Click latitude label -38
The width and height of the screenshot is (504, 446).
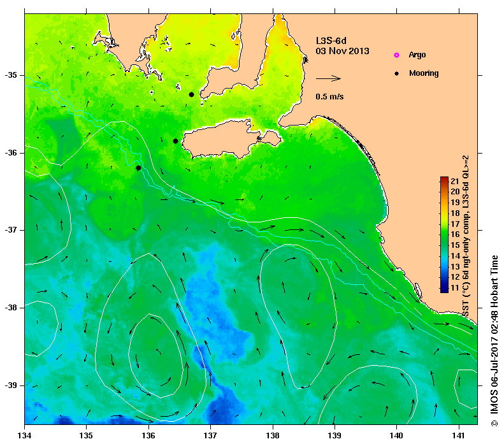click(11, 308)
